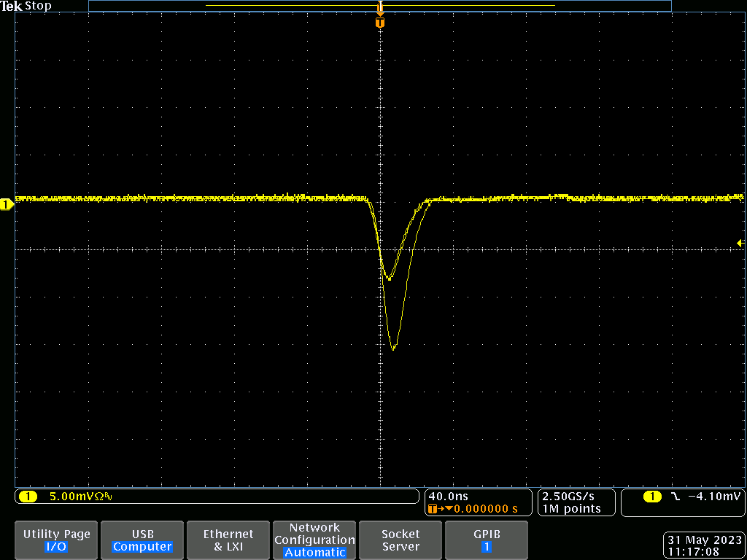Click the channel 1 ground reference marker
Screen dimensions: 747x560
tap(7, 205)
